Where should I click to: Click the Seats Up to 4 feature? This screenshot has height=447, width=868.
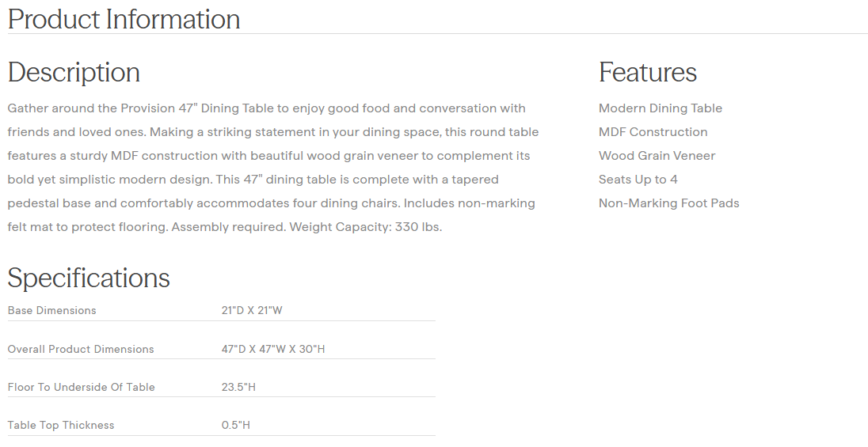point(638,180)
